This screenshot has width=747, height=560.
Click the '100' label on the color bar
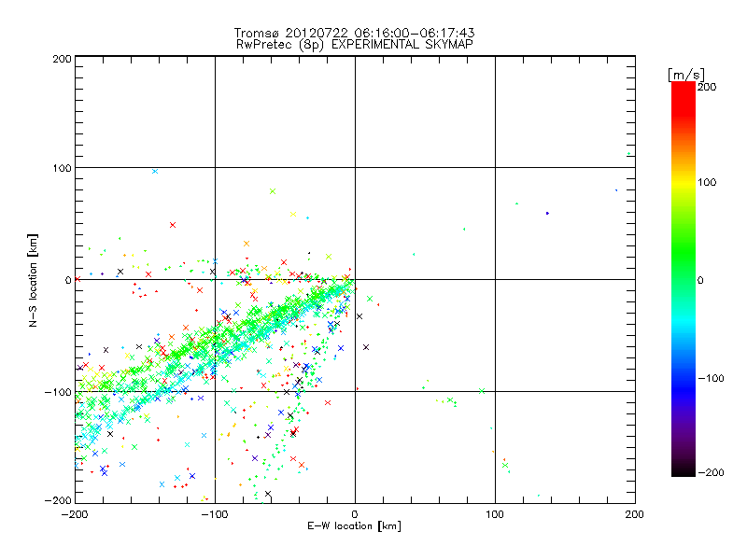tap(707, 182)
